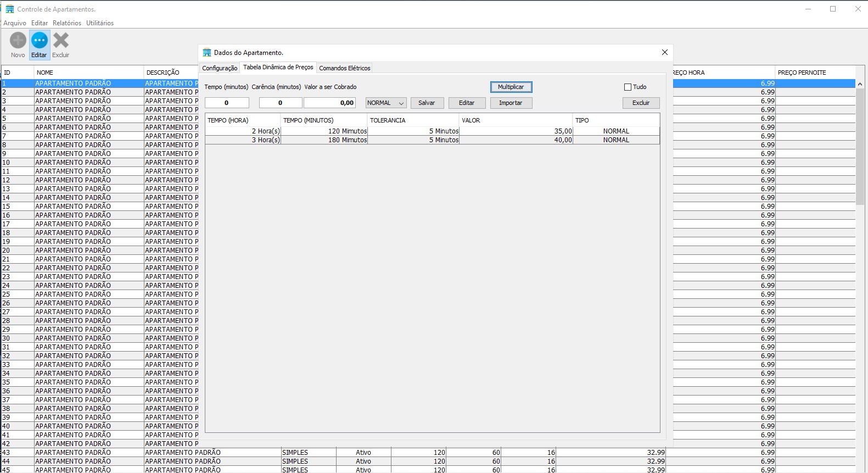Open the Utilitários menu
868x473 pixels.
tap(100, 23)
